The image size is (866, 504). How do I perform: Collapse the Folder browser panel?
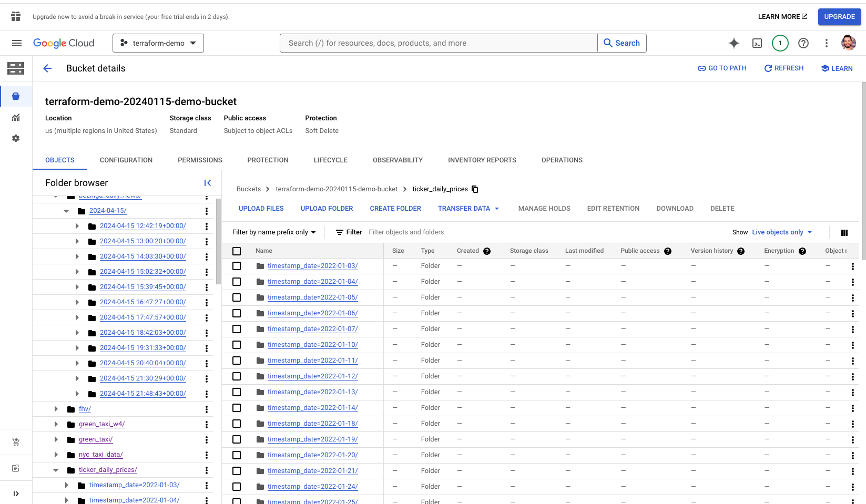(x=208, y=183)
